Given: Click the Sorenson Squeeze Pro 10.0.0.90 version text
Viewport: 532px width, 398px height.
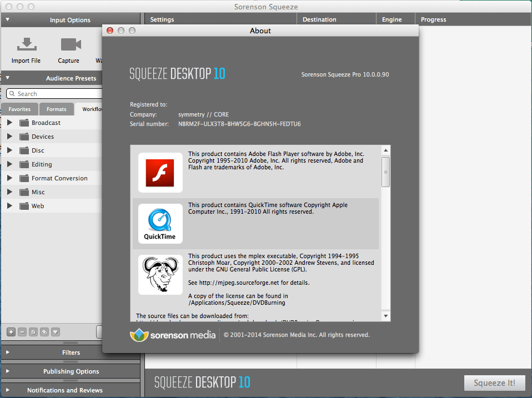Looking at the screenshot, I should (345, 74).
